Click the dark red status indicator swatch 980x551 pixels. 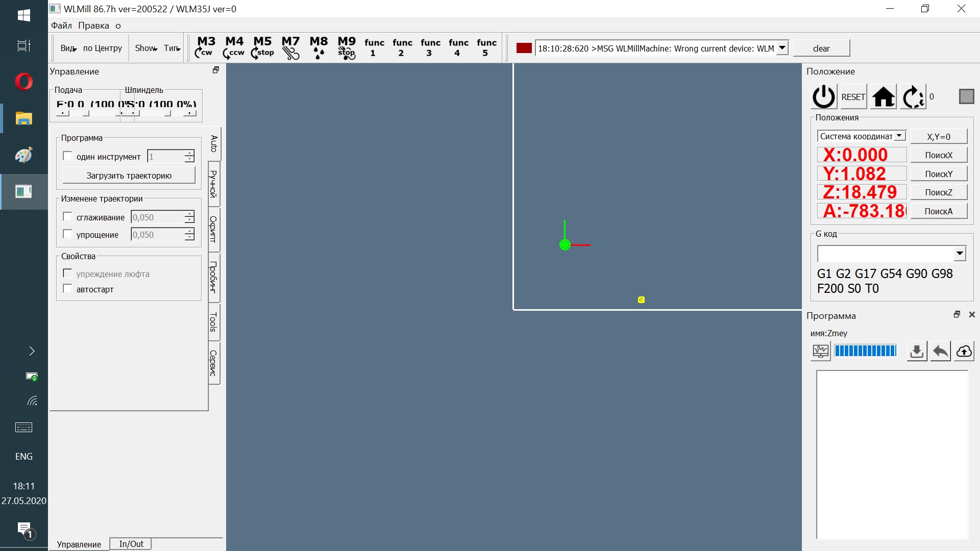524,48
